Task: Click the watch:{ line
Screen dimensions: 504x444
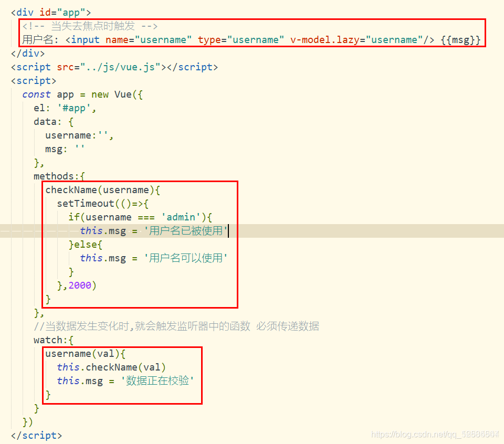Action: tap(54, 340)
